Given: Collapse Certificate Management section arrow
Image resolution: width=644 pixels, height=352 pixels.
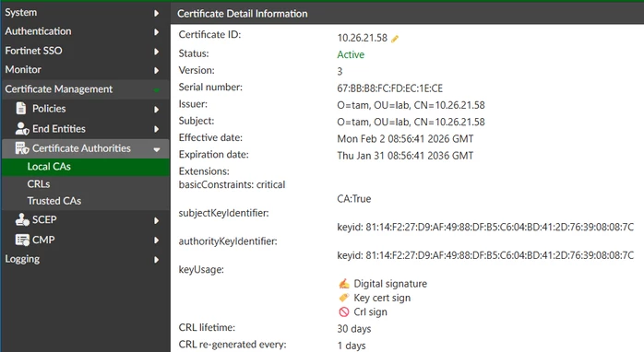Looking at the screenshot, I should coord(157,90).
